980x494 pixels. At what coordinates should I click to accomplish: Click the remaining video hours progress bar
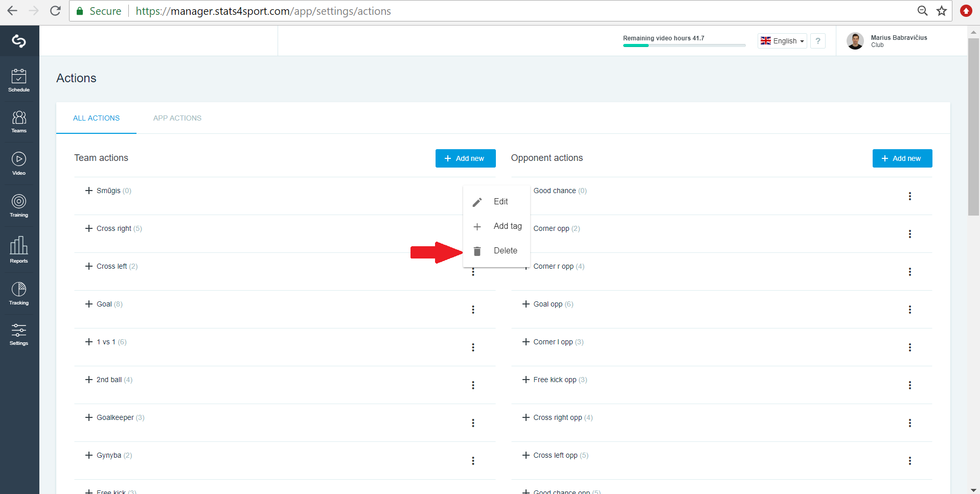point(684,45)
